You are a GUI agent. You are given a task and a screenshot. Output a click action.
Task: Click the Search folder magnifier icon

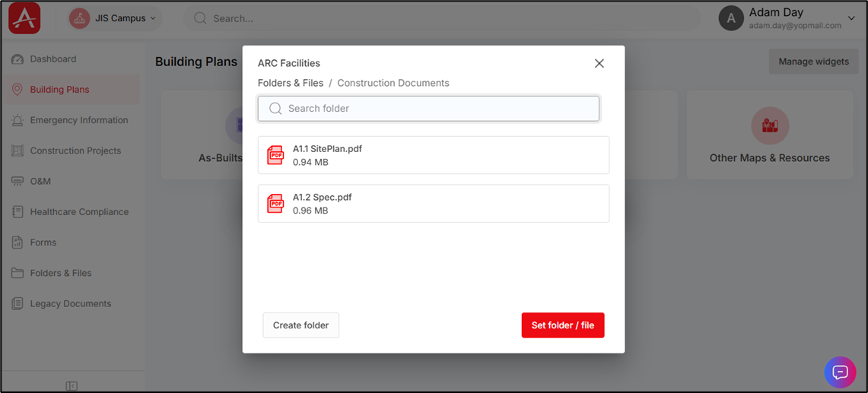tap(275, 109)
